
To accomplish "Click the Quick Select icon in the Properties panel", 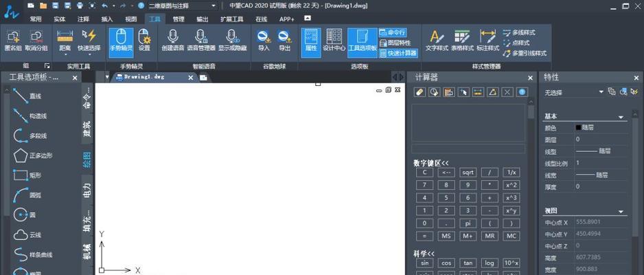I will pos(635,91).
